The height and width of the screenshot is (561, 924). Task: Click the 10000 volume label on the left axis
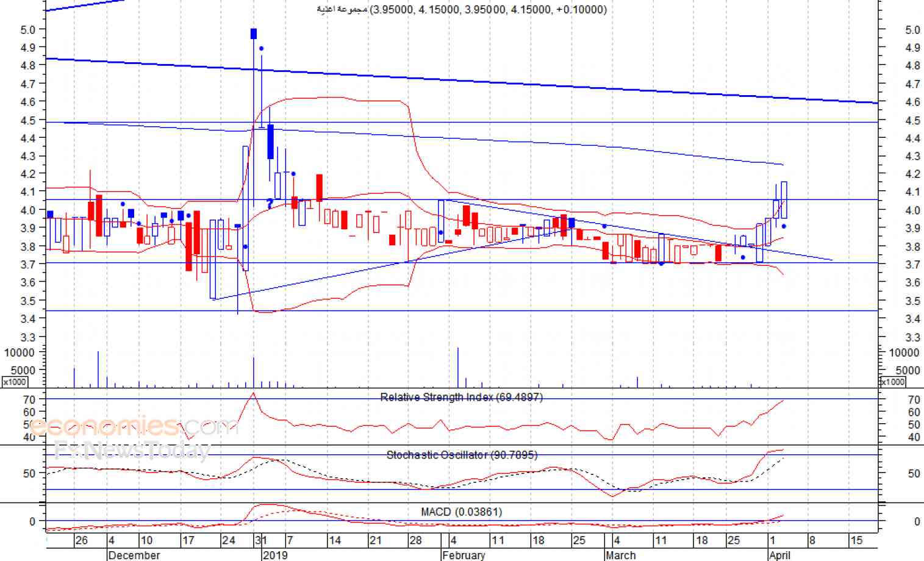tap(19, 352)
